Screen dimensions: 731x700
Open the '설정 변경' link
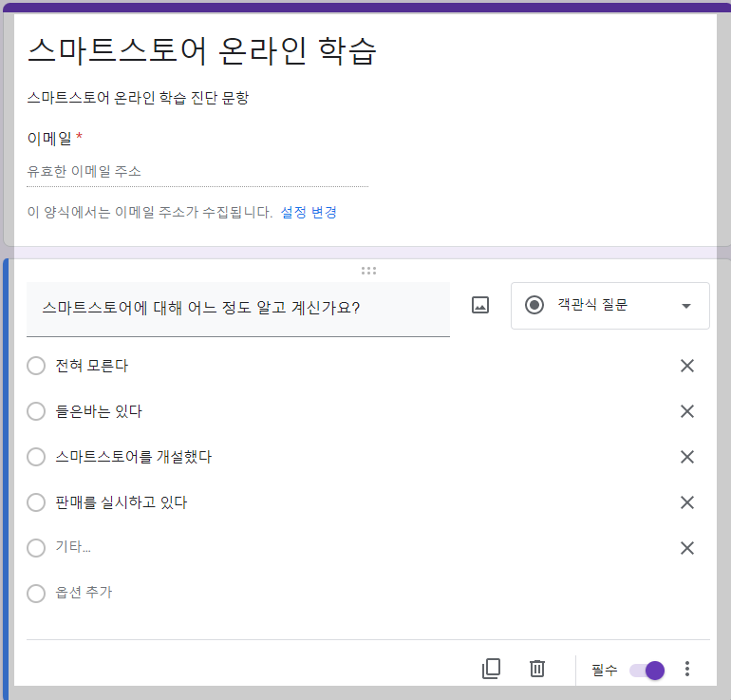click(309, 212)
